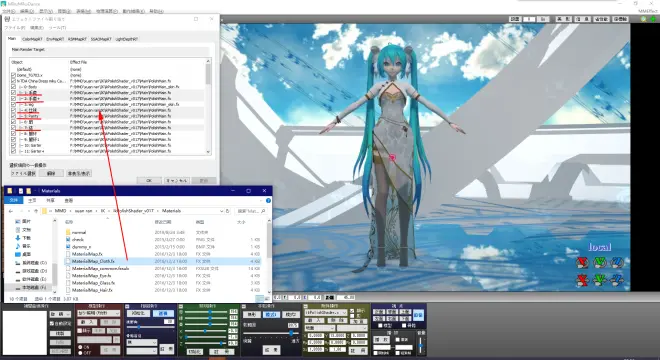Click the red X-axis move handle icon
Viewport: 660px width, 360px height.
582,280
